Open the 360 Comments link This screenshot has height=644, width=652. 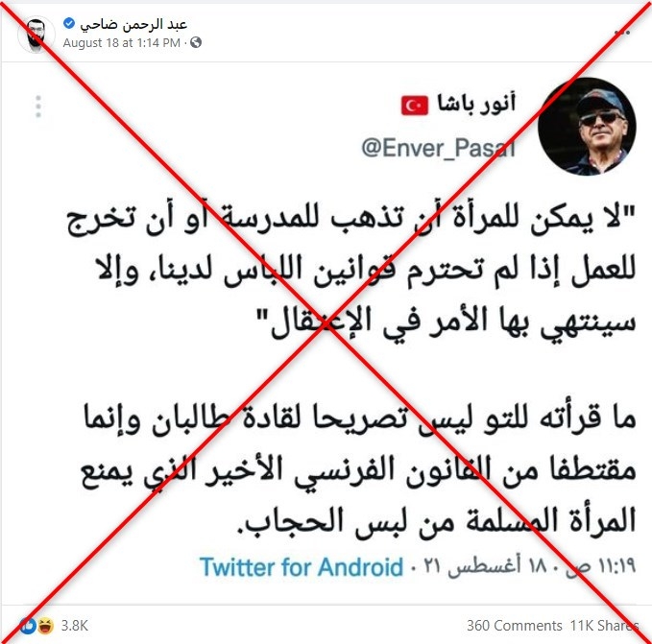pyautogui.click(x=515, y=626)
